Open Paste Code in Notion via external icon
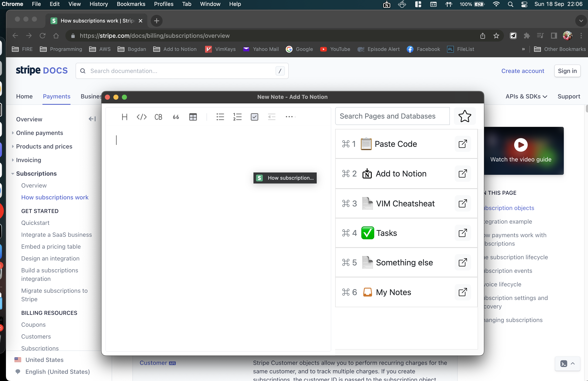The height and width of the screenshot is (381, 588). pos(463,144)
